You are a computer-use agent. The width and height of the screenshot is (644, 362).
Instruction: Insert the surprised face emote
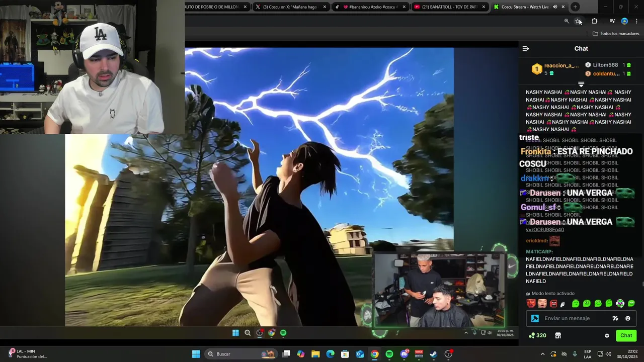542,304
